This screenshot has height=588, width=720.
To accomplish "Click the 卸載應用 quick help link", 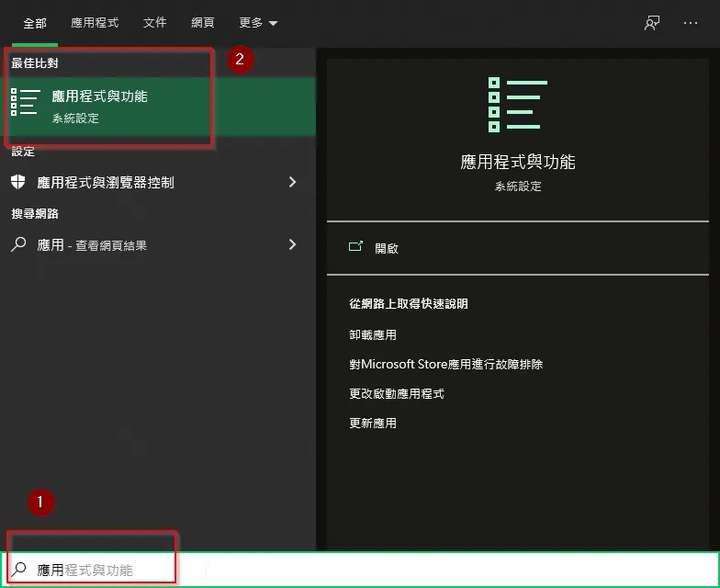I will (x=373, y=335).
